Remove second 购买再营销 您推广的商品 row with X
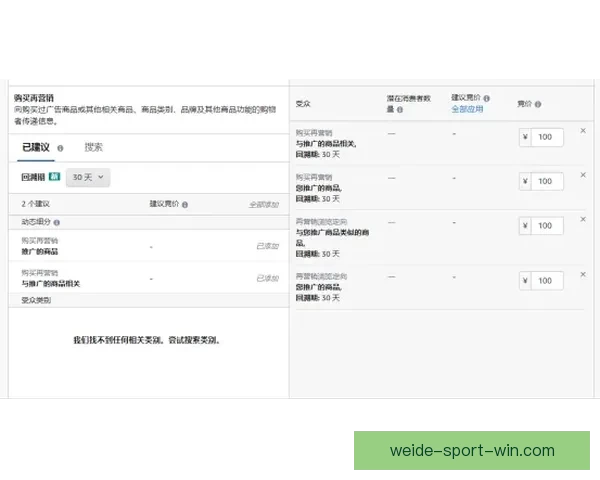This screenshot has height=480, width=600. (583, 175)
